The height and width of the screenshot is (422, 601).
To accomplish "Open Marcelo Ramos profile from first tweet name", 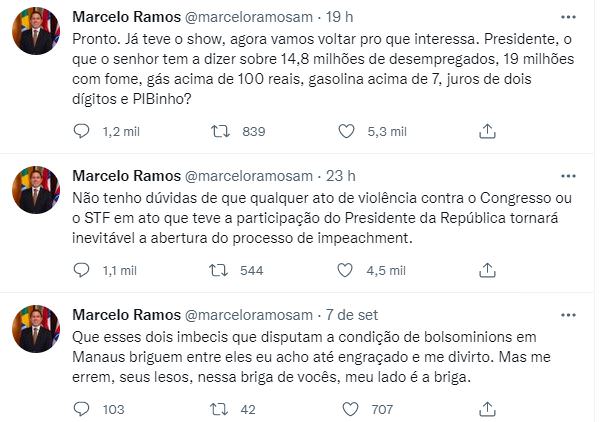I will point(126,17).
